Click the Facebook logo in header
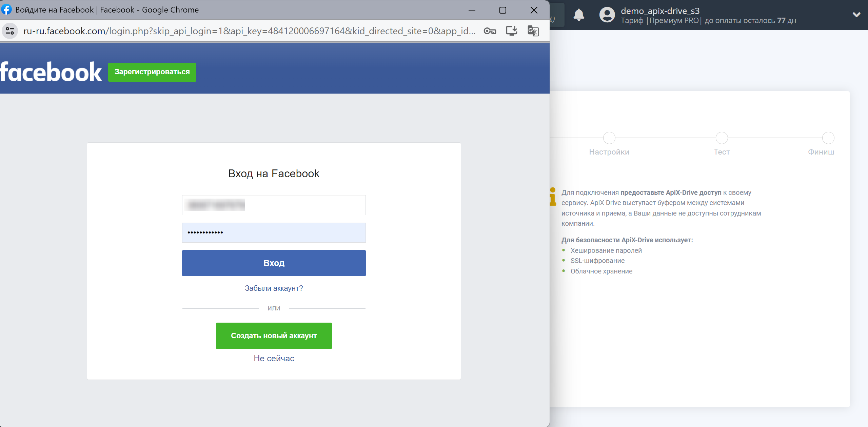Viewport: 868px width, 427px height. click(x=51, y=72)
